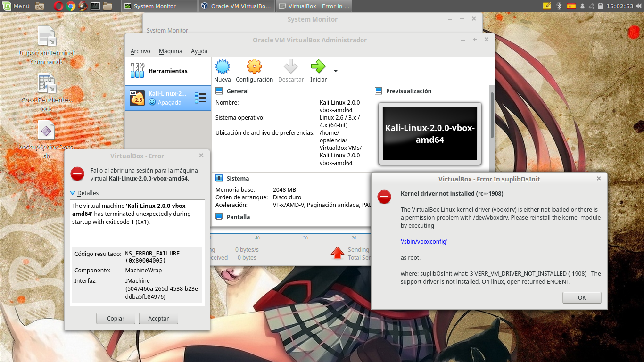The image size is (644, 362).
Task: Click the '/sbin/vboxconfig' link
Action: pos(424,241)
